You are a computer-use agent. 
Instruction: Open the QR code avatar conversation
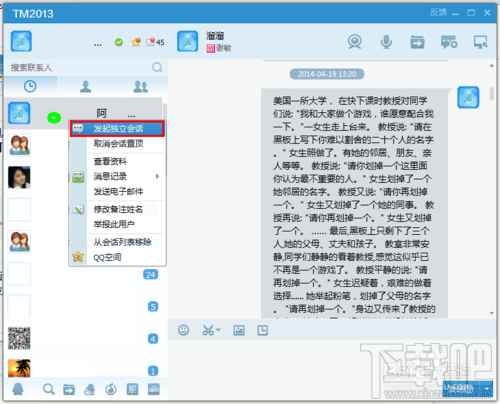19,338
